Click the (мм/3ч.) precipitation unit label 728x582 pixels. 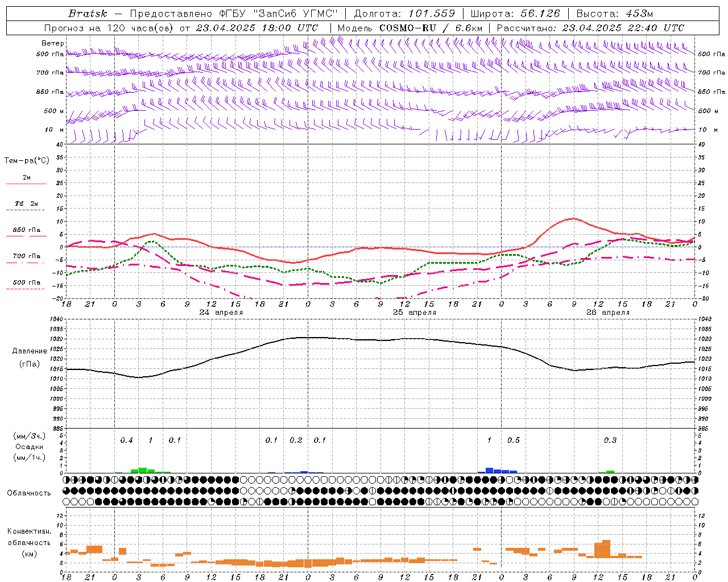[x=29, y=436]
